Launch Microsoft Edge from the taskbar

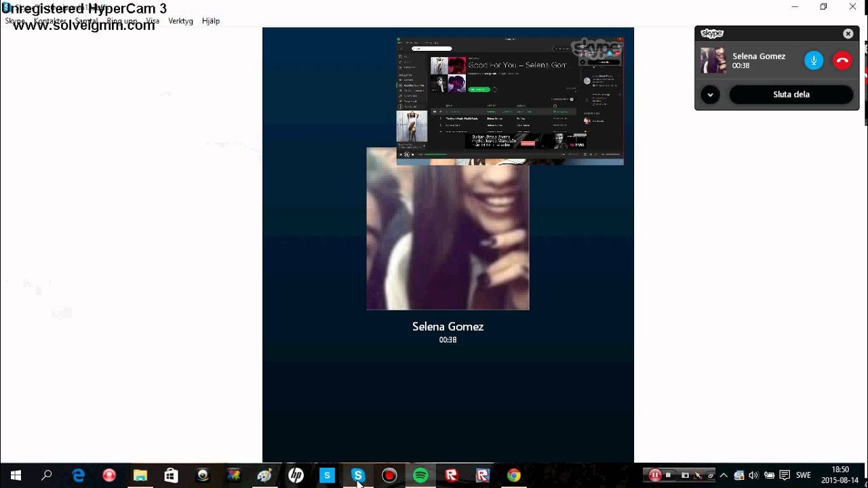point(78,476)
